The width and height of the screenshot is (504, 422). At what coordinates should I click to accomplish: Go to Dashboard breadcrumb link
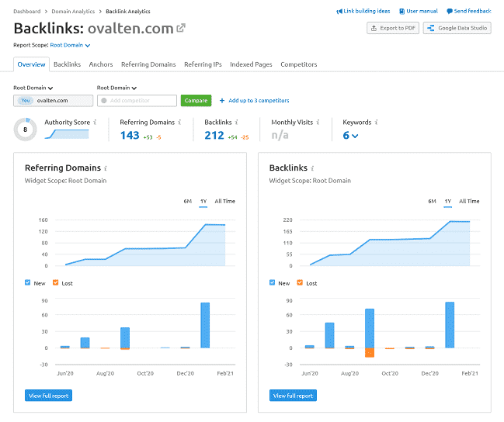(27, 12)
